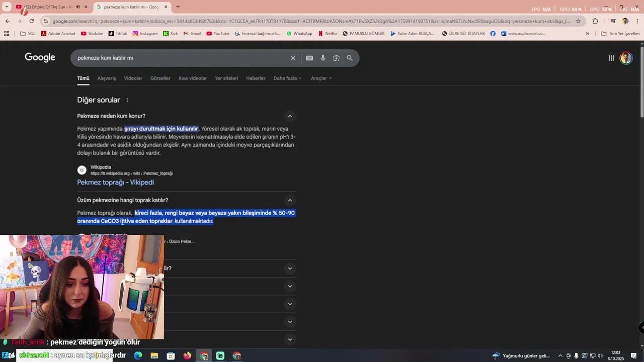
Task: Open the Instagram bookmark
Action: click(145, 34)
